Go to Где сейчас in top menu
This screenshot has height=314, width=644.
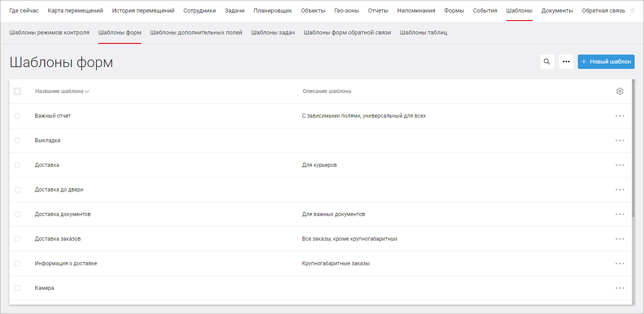(24, 11)
